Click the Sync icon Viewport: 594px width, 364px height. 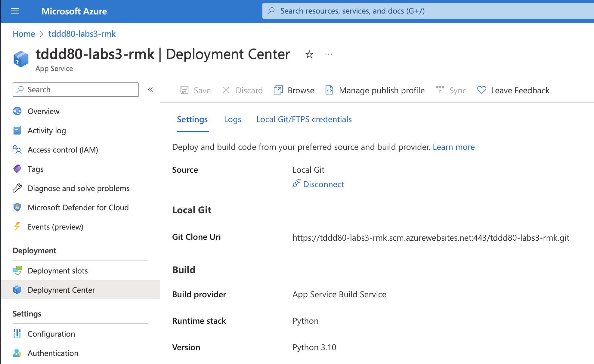click(440, 90)
